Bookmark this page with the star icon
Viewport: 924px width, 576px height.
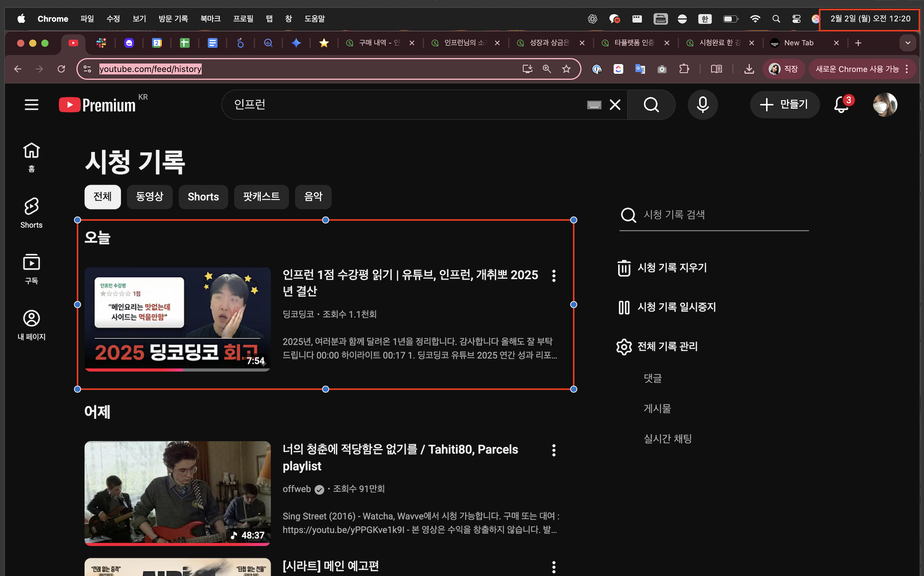pyautogui.click(x=566, y=69)
